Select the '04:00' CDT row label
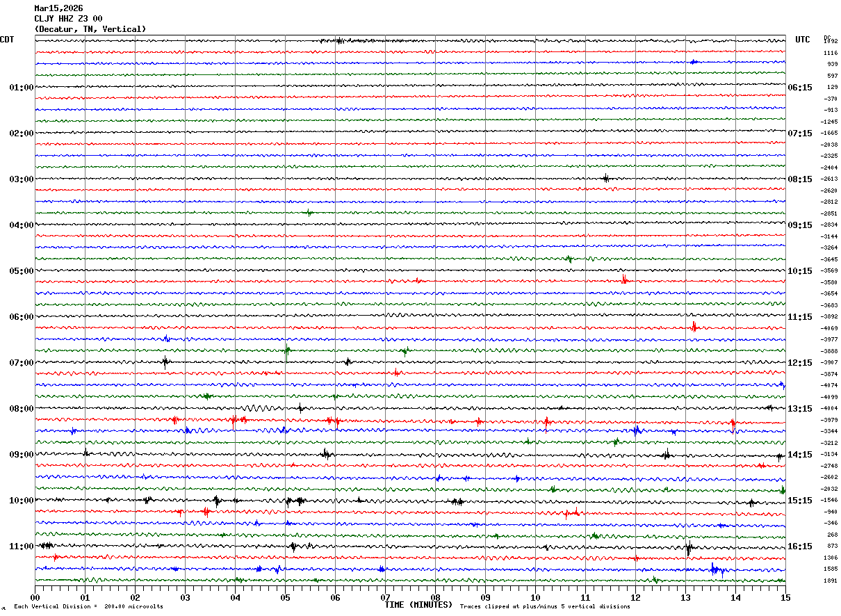 tap(22, 225)
